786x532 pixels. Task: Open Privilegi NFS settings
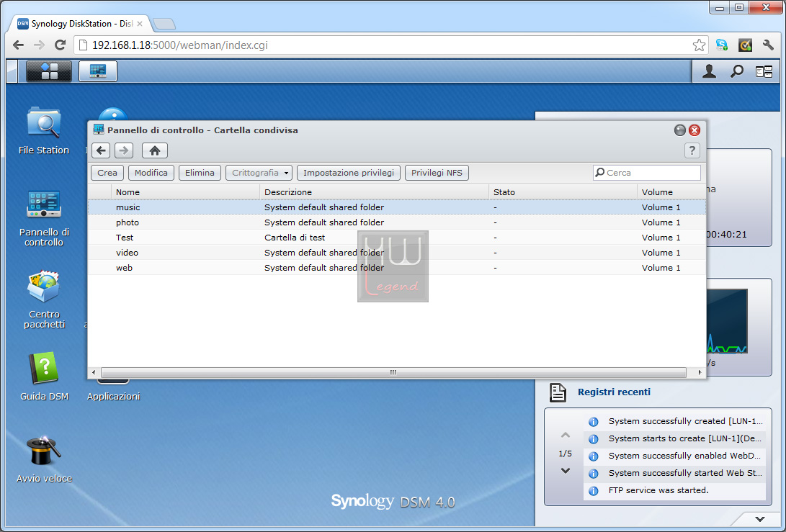coord(437,173)
